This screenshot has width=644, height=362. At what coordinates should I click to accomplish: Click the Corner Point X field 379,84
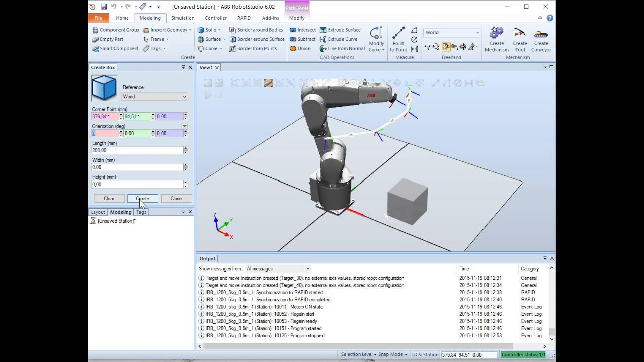105,116
